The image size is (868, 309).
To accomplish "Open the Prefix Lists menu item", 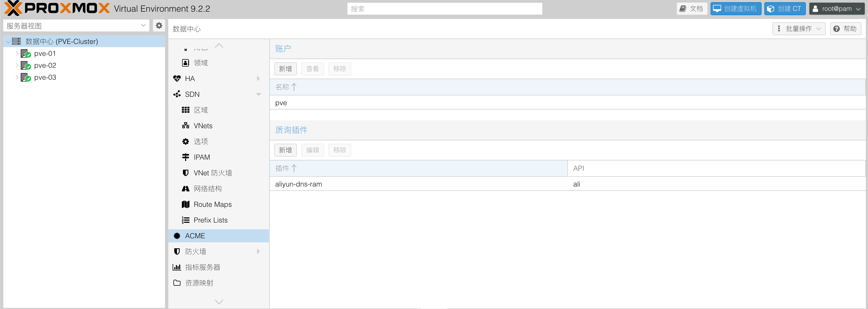I will point(219,220).
